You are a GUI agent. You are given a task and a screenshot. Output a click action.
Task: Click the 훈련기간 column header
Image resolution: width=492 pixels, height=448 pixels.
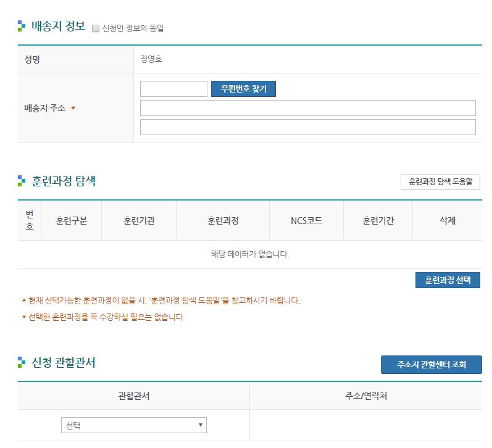378,220
